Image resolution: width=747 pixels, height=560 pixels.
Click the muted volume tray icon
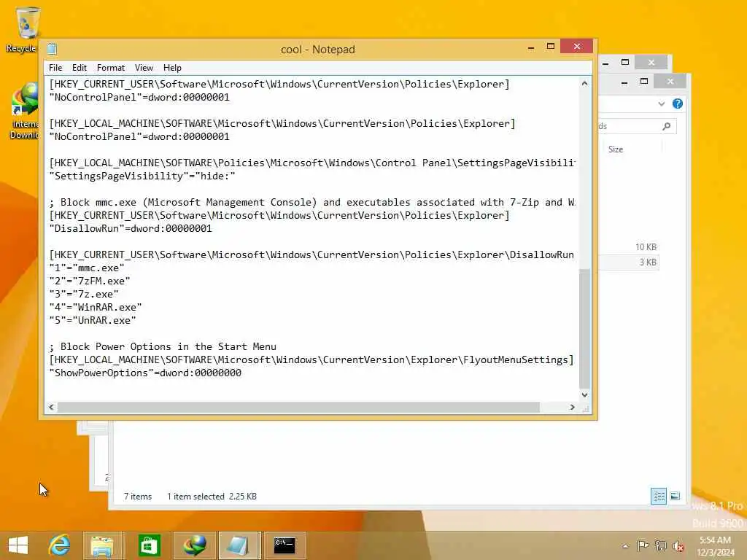678,545
